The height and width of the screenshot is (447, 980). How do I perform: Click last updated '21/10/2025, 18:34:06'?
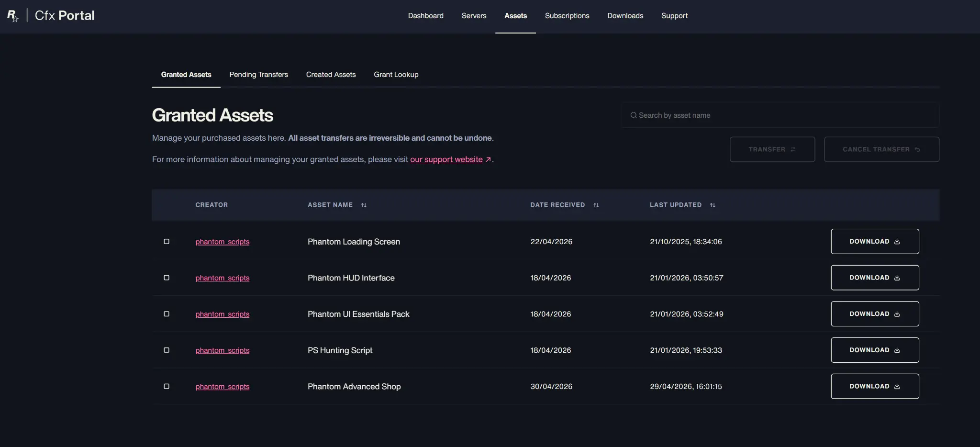click(686, 242)
